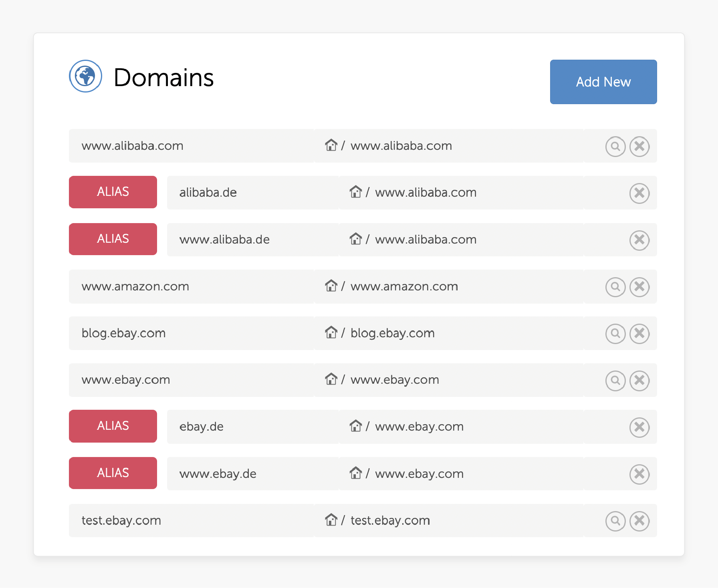Delete the www.ebay.com main domain
The width and height of the screenshot is (718, 588).
pos(639,380)
